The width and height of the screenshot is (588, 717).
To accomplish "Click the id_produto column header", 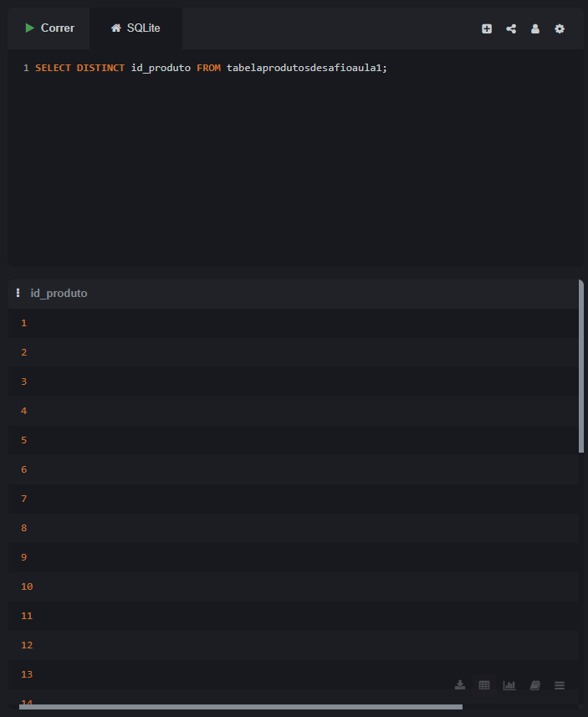I will coord(59,293).
